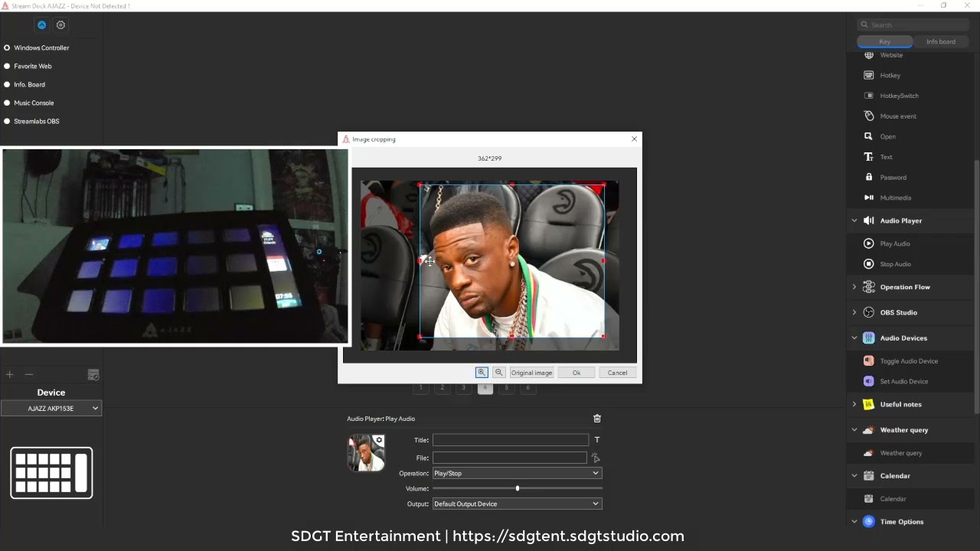Image resolution: width=980 pixels, height=551 pixels.
Task: Select the Set Audio Device icon
Action: [x=868, y=381]
